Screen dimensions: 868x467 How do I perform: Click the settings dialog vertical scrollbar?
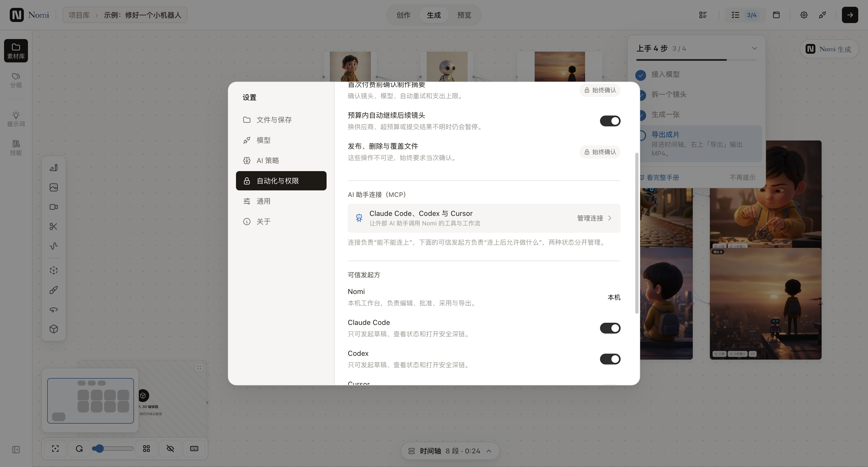[637, 233]
